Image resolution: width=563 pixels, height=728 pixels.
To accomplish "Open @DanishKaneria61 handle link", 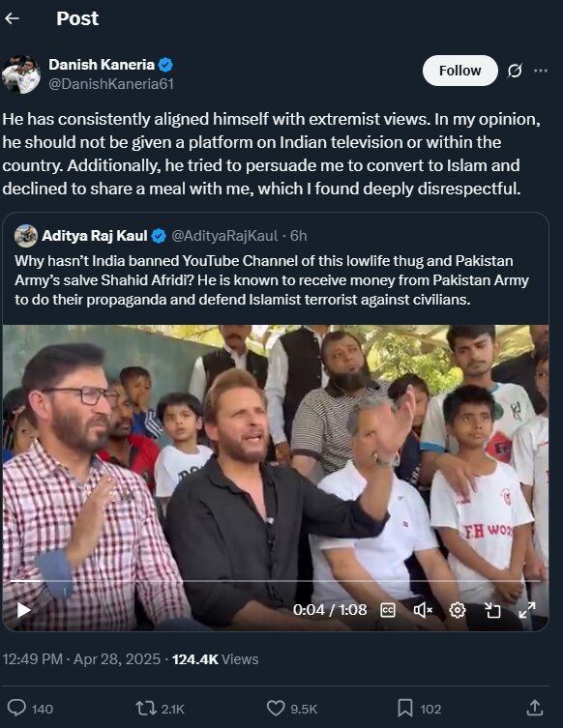I will 111,84.
